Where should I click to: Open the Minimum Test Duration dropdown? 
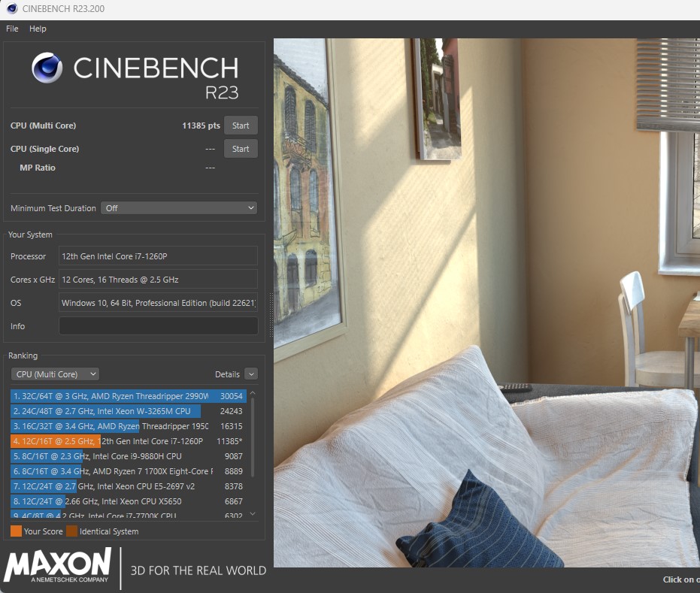coord(179,208)
